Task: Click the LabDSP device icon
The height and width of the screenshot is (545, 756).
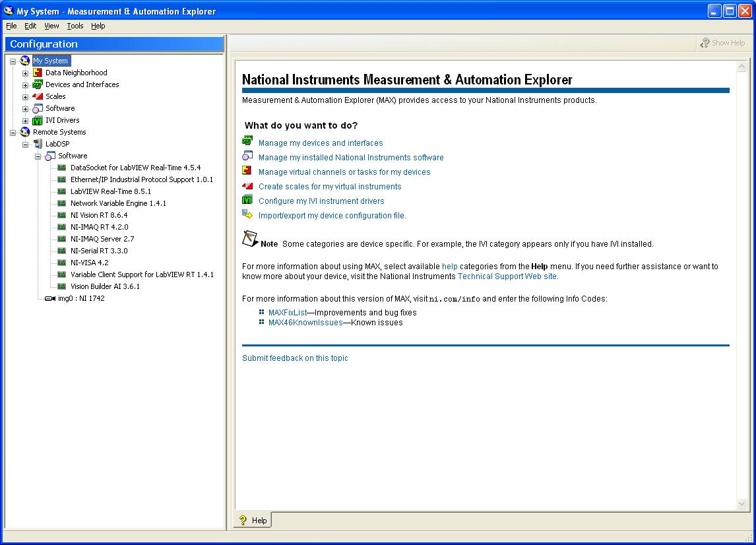Action: (x=38, y=144)
